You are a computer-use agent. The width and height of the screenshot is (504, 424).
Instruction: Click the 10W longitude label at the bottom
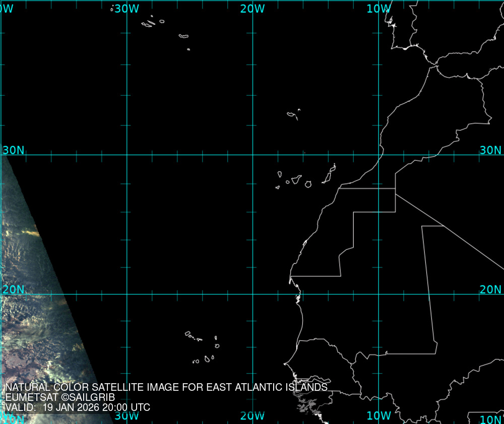coord(379,415)
